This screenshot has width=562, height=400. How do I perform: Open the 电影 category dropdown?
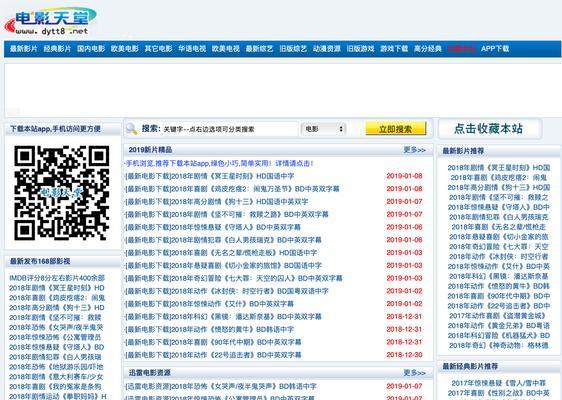324,129
